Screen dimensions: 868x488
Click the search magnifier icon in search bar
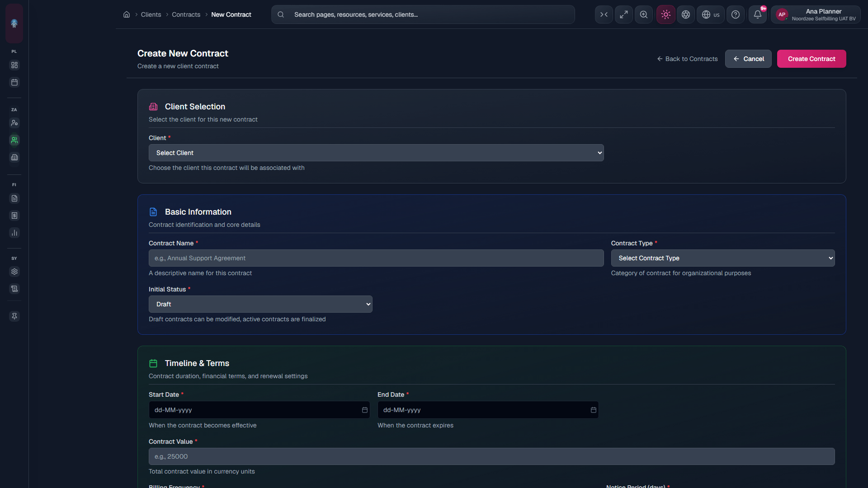pos(281,14)
